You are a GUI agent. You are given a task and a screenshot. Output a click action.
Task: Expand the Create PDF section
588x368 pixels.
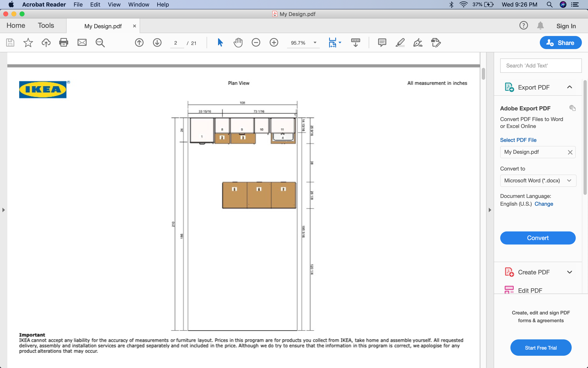570,272
